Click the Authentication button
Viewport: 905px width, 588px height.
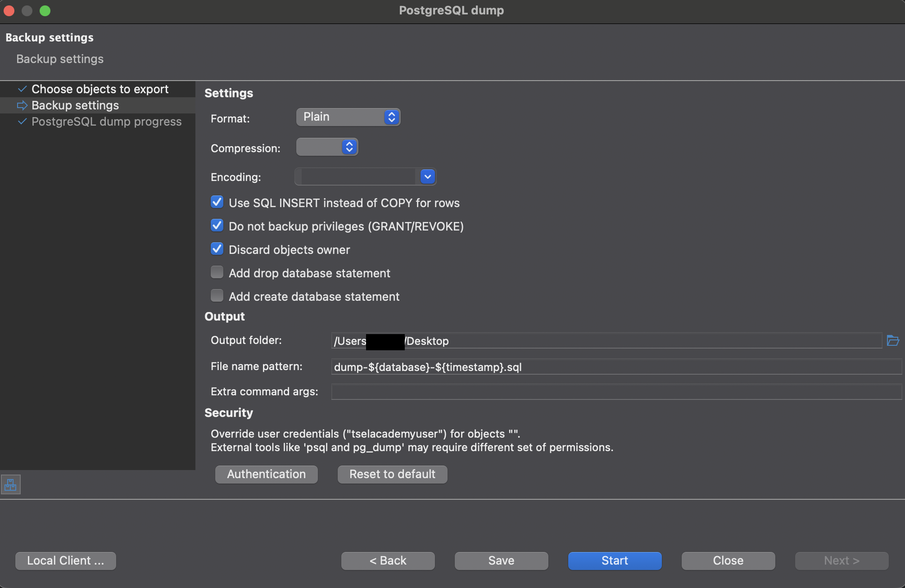[267, 474]
